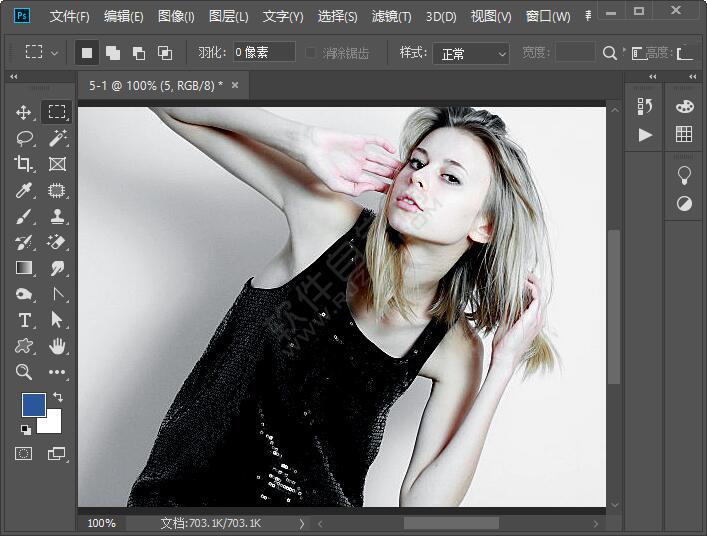707x536 pixels.
Task: Open the 图层(L) menu
Action: 229,16
